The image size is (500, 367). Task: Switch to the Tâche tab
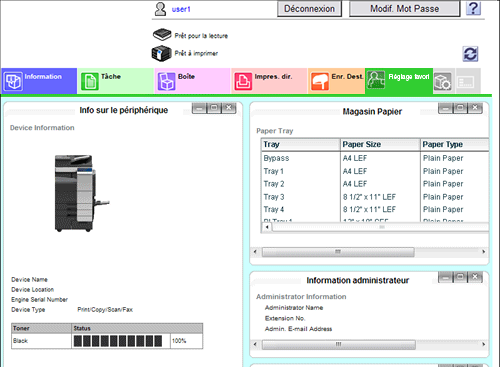(x=116, y=81)
